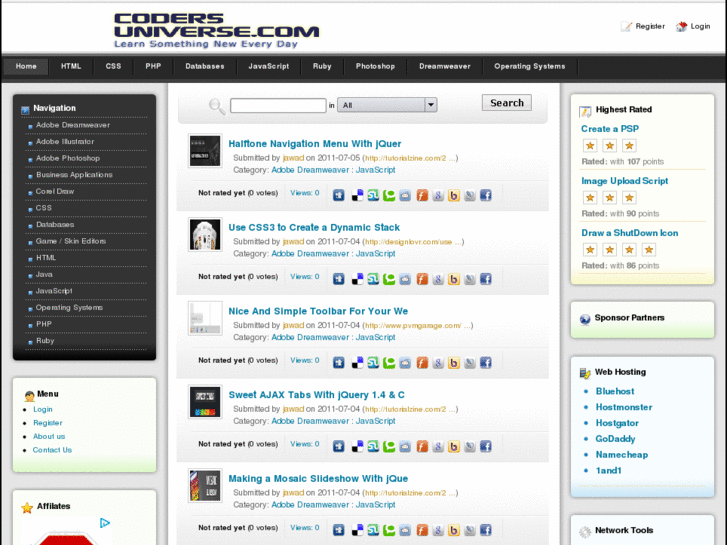Screen dimensions: 727x545
Task: Open the CSS menu tab
Action: tap(113, 66)
